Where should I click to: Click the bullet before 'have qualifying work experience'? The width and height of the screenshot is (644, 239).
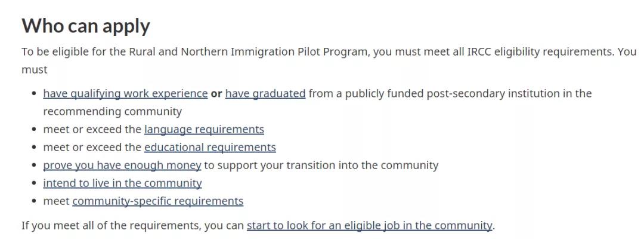pos(35,94)
